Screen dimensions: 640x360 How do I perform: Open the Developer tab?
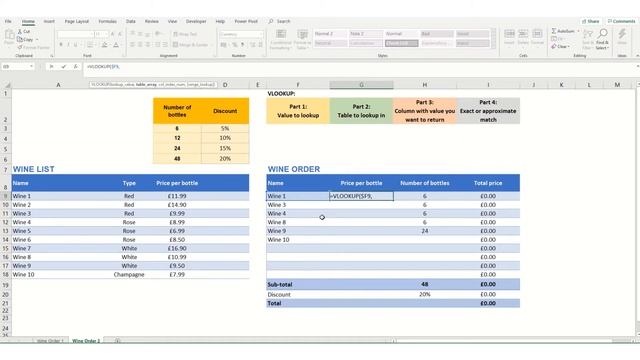click(x=196, y=21)
